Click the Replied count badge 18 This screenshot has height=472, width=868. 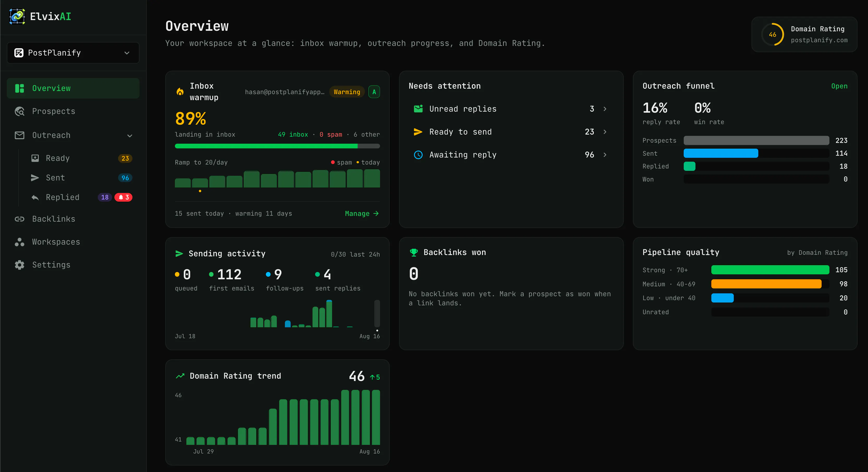[105, 197]
